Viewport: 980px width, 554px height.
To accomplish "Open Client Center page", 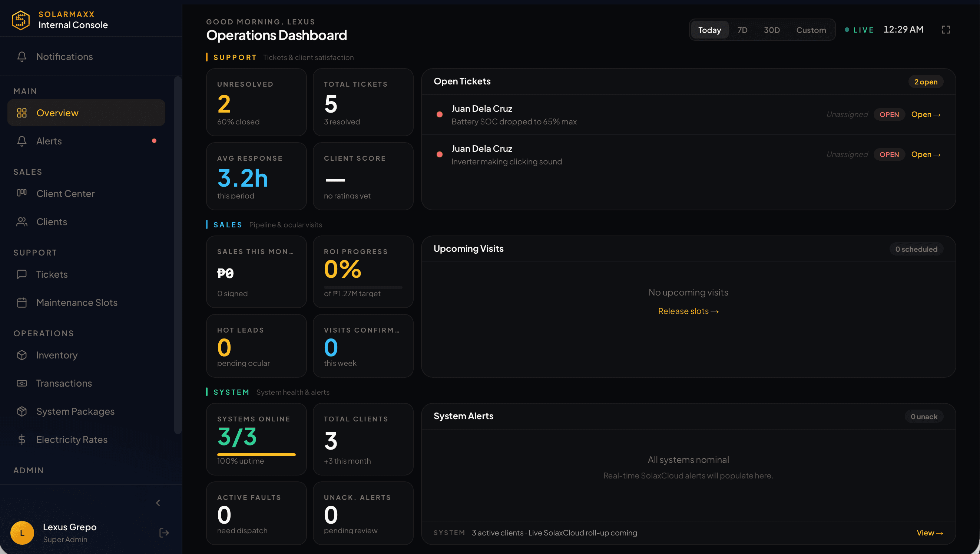I will pyautogui.click(x=86, y=194).
